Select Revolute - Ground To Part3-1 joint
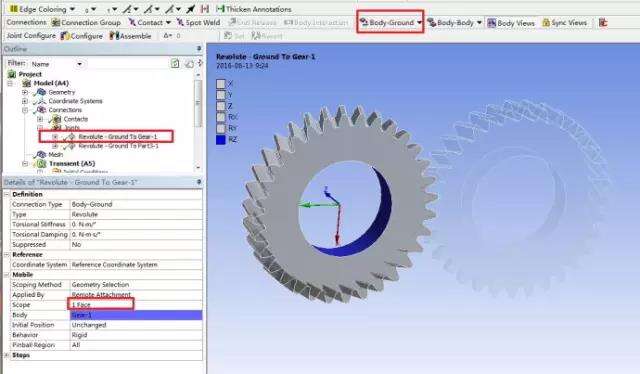This screenshot has width=640, height=374. [118, 146]
